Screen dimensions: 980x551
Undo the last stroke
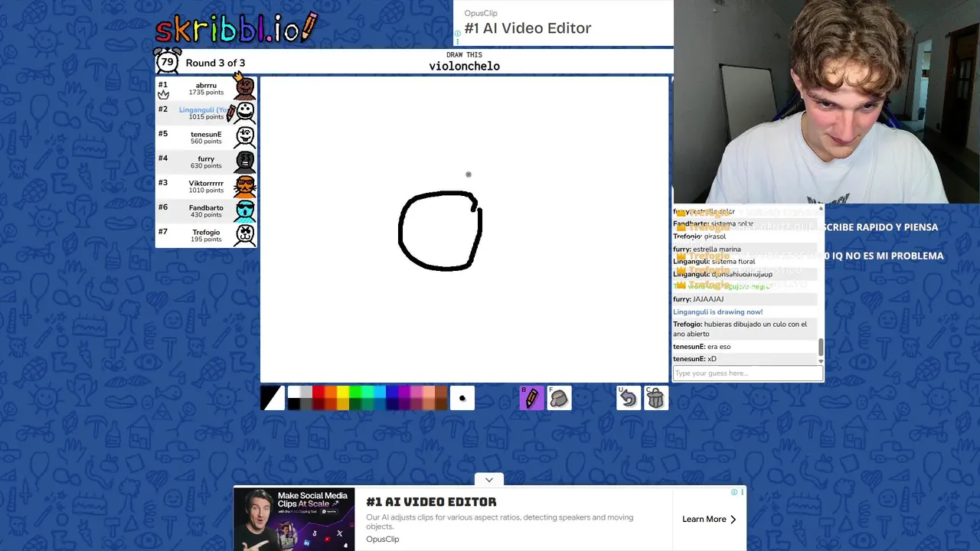point(629,398)
